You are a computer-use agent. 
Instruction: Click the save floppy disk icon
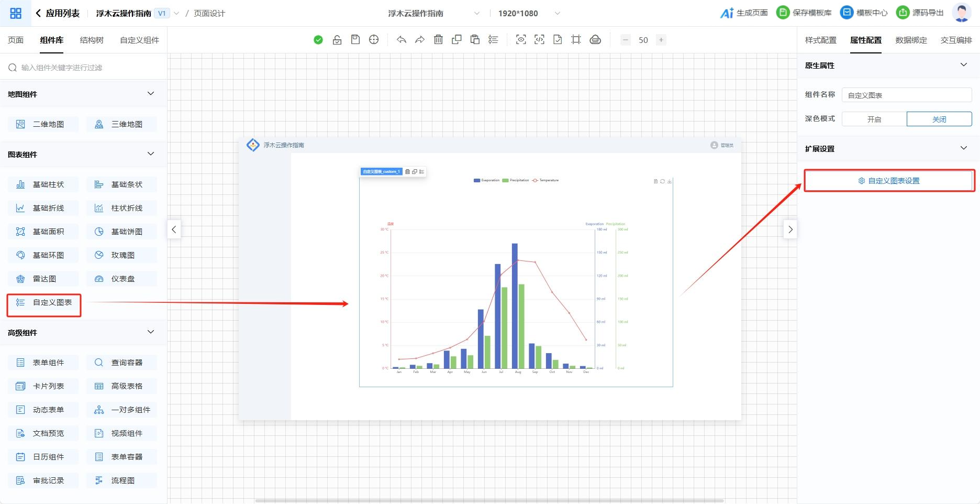click(355, 40)
